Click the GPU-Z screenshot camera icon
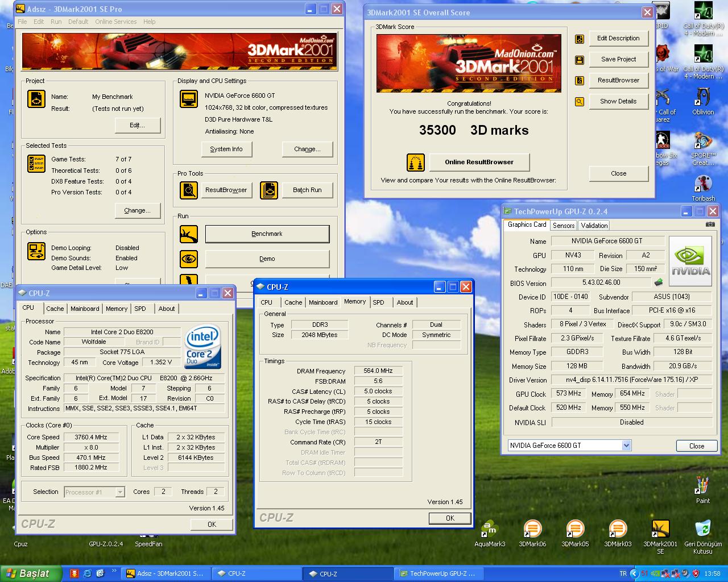This screenshot has width=728, height=582. [710, 225]
